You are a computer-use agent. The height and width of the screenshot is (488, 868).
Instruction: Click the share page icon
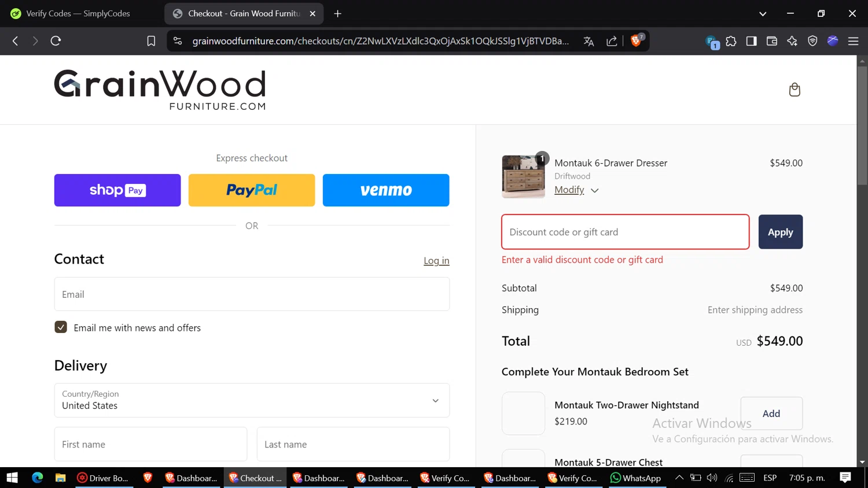(x=612, y=41)
